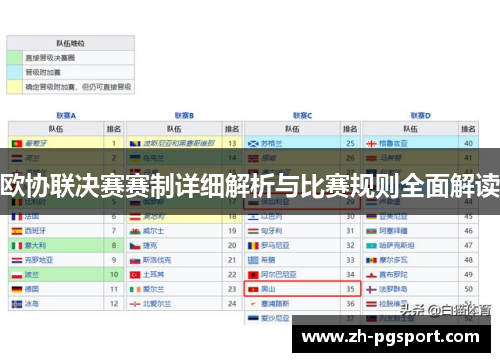The height and width of the screenshot is (362, 500).
Task: Click rank cell 12 next to 冰岛
Action: (114, 304)
